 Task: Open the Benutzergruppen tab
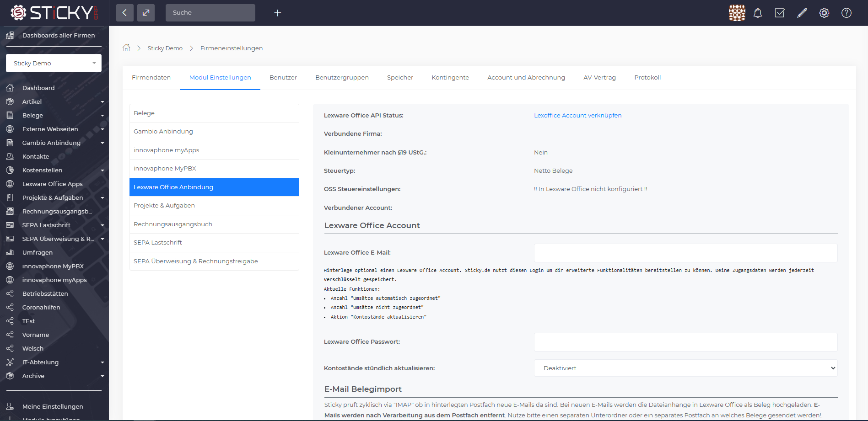click(x=342, y=77)
